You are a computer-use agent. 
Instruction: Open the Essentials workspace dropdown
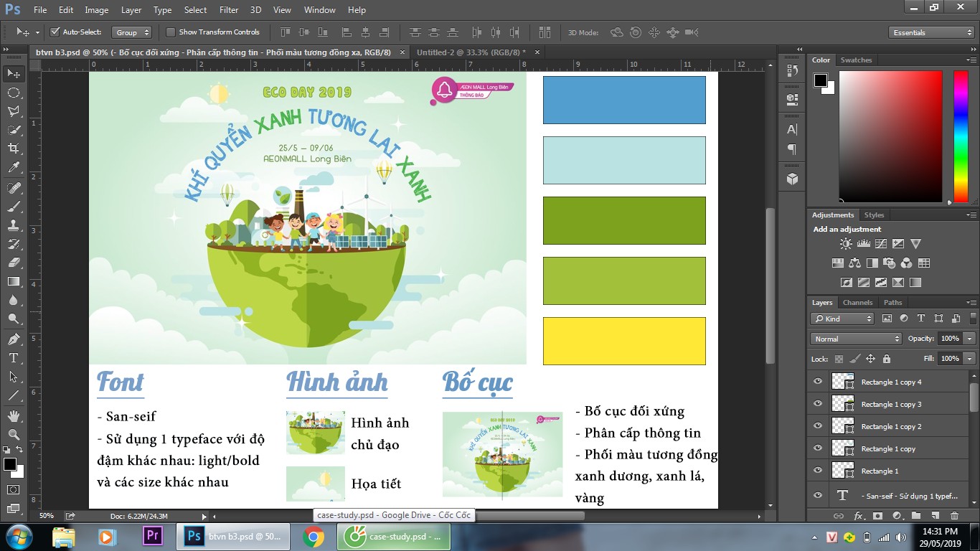click(x=930, y=32)
